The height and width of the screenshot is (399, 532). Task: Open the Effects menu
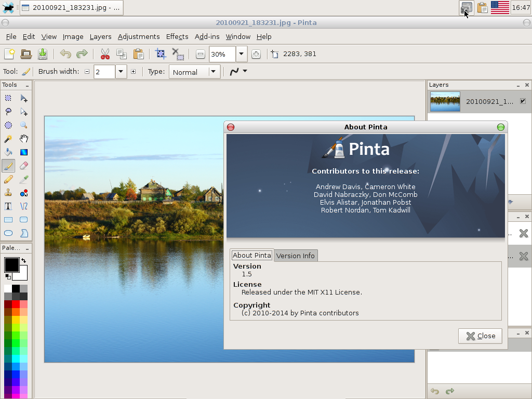click(x=177, y=37)
